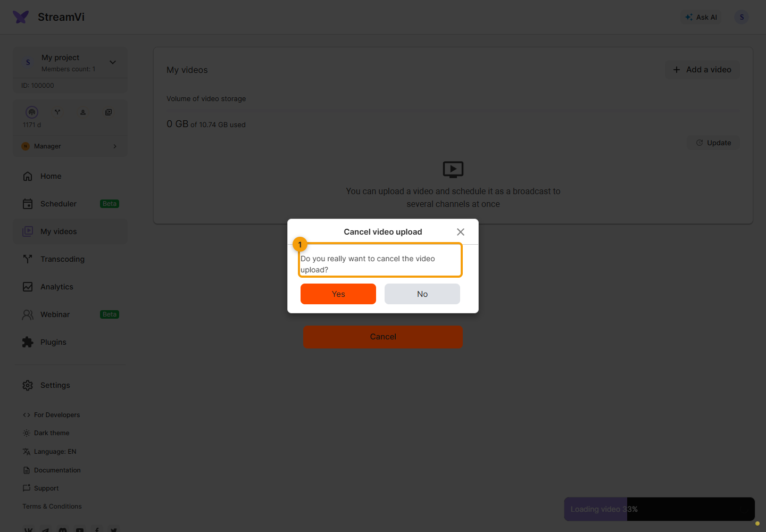Select the transcoding split-arrow tariff icon
The image size is (766, 532).
click(x=57, y=112)
